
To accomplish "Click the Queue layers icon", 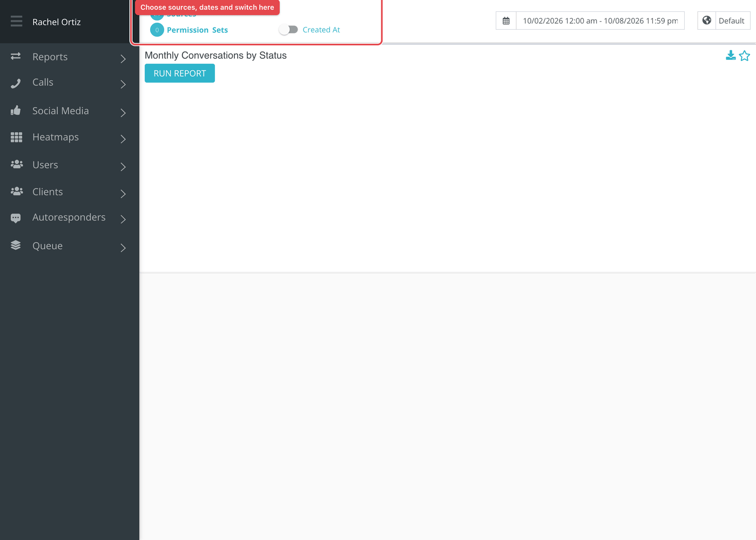I will 16,245.
